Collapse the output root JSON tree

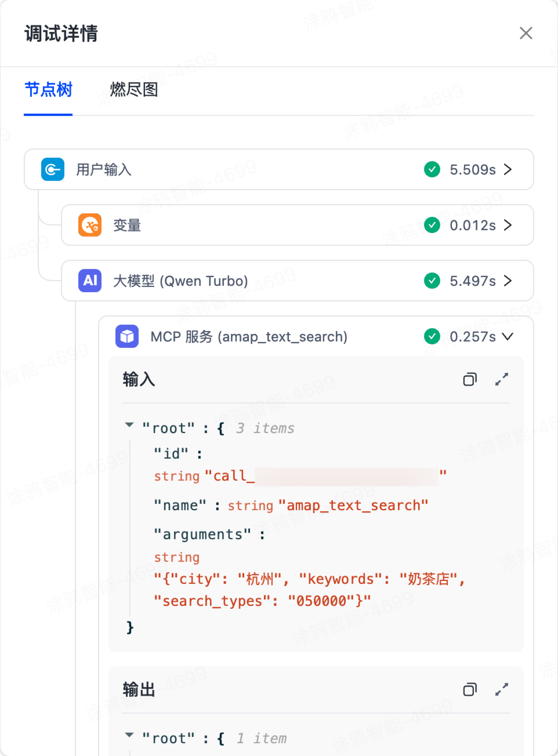129,736
